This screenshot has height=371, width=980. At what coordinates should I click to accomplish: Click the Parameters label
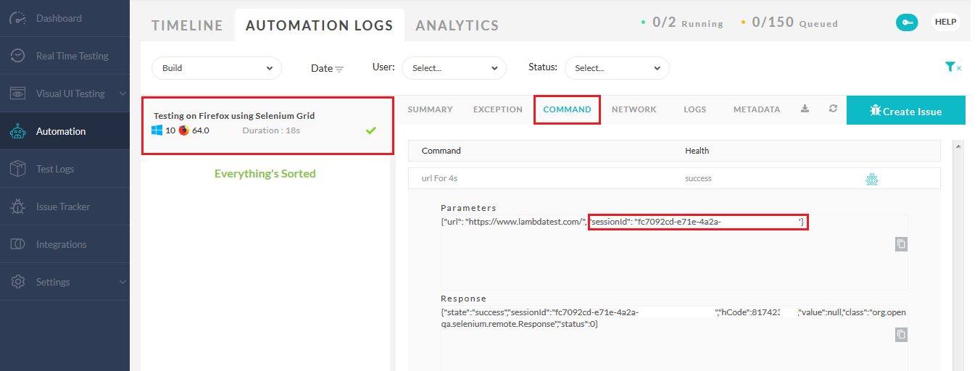(x=468, y=208)
